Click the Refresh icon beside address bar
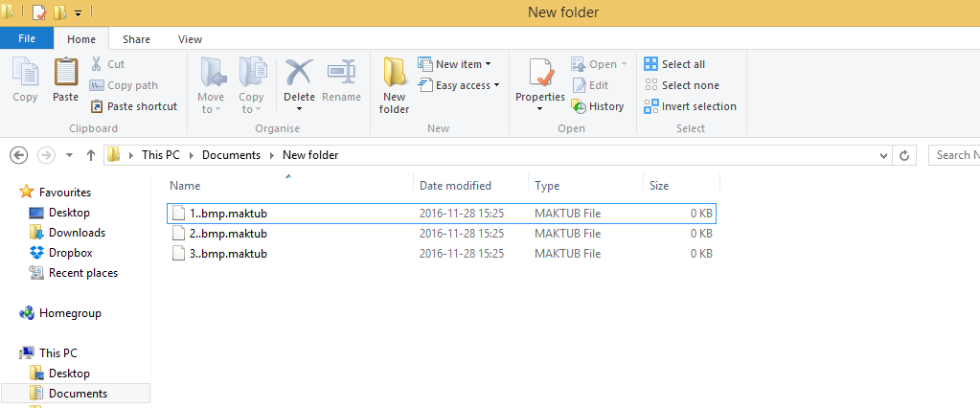The height and width of the screenshot is (408, 980). coord(904,155)
